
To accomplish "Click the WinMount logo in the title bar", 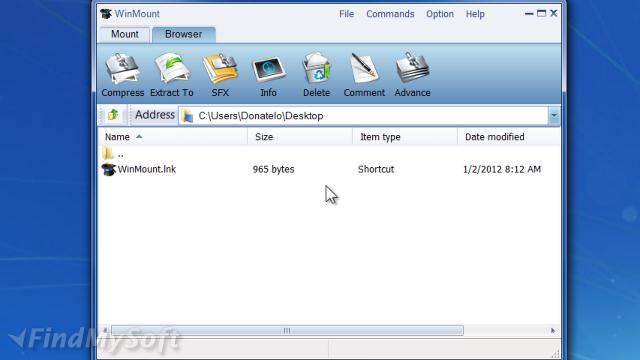I will pyautogui.click(x=106, y=13).
